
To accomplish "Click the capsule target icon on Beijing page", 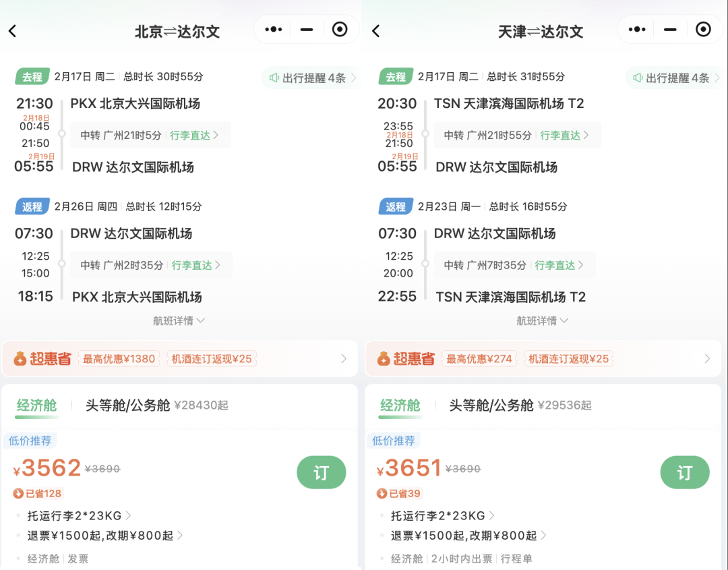I will coord(339,29).
